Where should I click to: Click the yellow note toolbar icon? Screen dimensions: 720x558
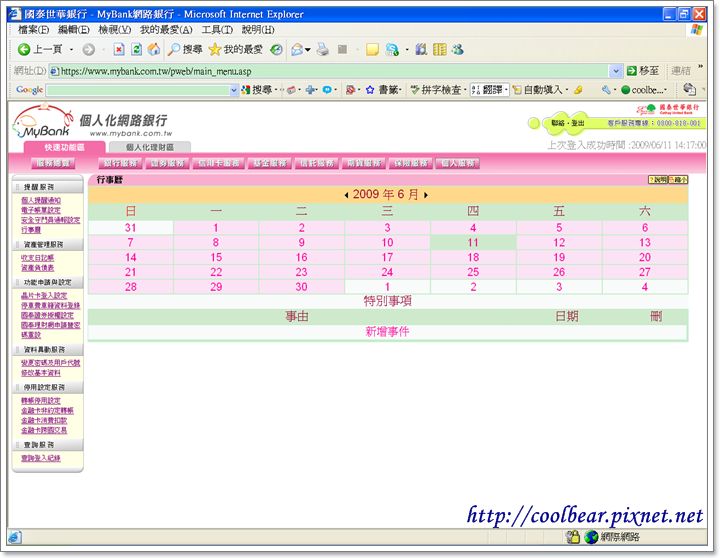tap(372, 50)
